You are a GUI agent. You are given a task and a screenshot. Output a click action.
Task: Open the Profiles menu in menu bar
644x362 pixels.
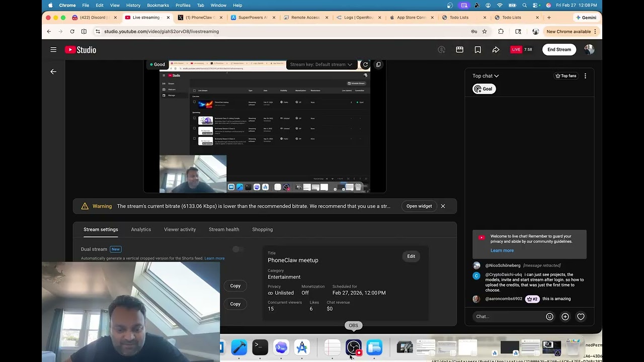coord(183,5)
